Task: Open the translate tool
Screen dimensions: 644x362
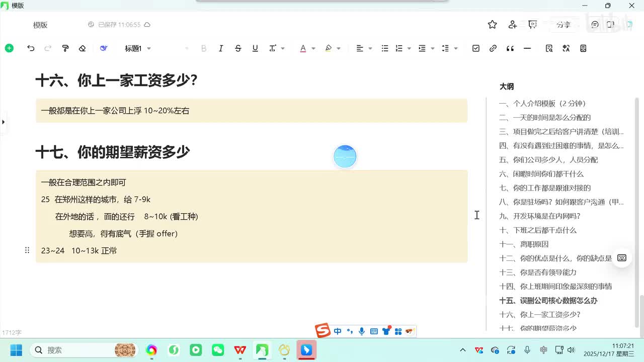Action: [x=566, y=48]
